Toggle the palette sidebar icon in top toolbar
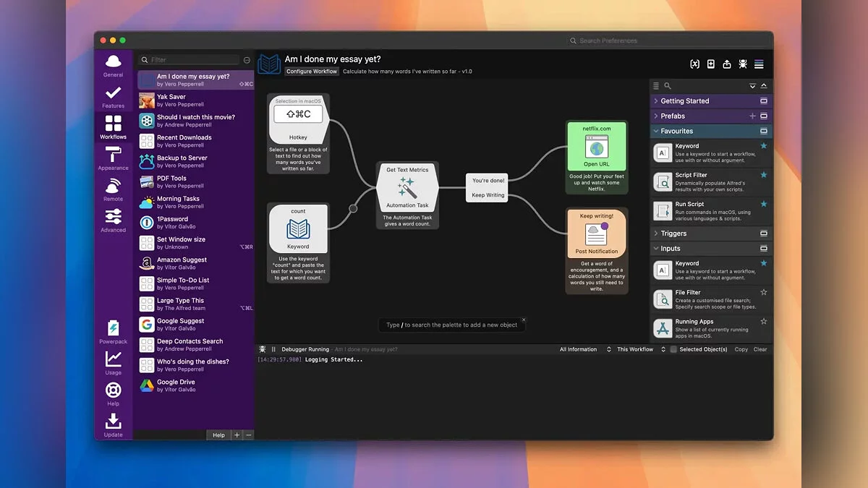 [759, 64]
